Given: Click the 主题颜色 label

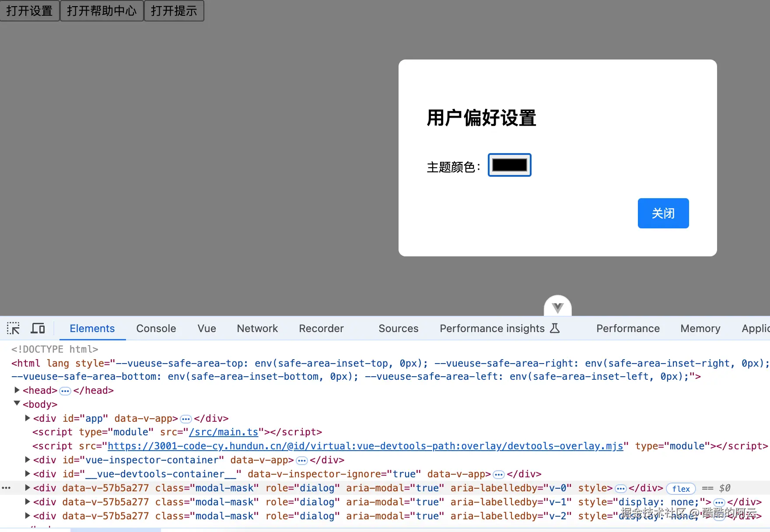Looking at the screenshot, I should point(453,167).
